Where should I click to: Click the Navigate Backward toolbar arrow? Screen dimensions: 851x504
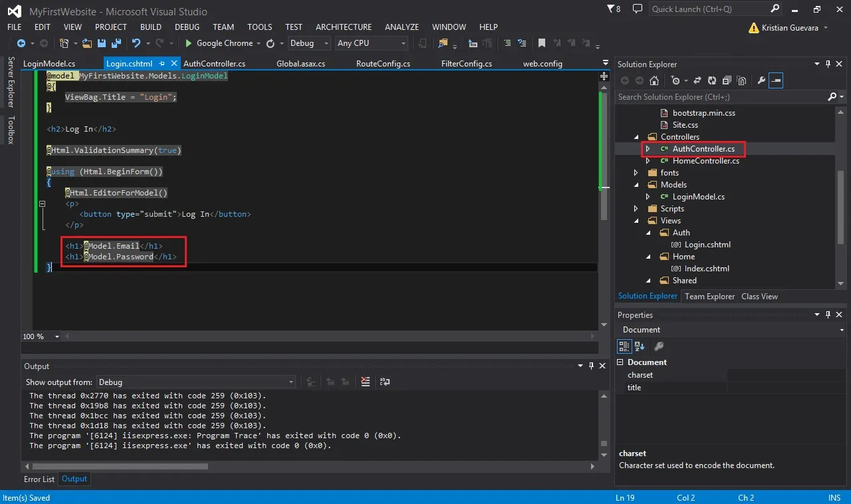21,43
